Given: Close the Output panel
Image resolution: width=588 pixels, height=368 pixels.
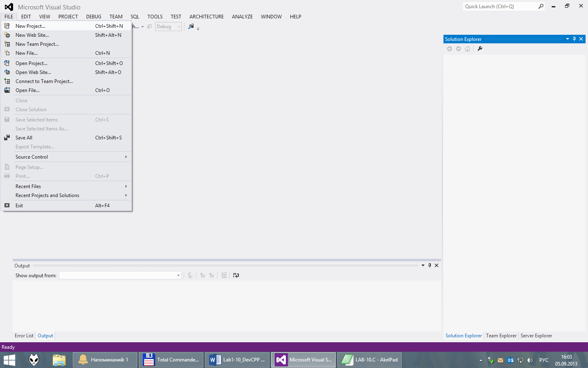Looking at the screenshot, I should pos(437,265).
